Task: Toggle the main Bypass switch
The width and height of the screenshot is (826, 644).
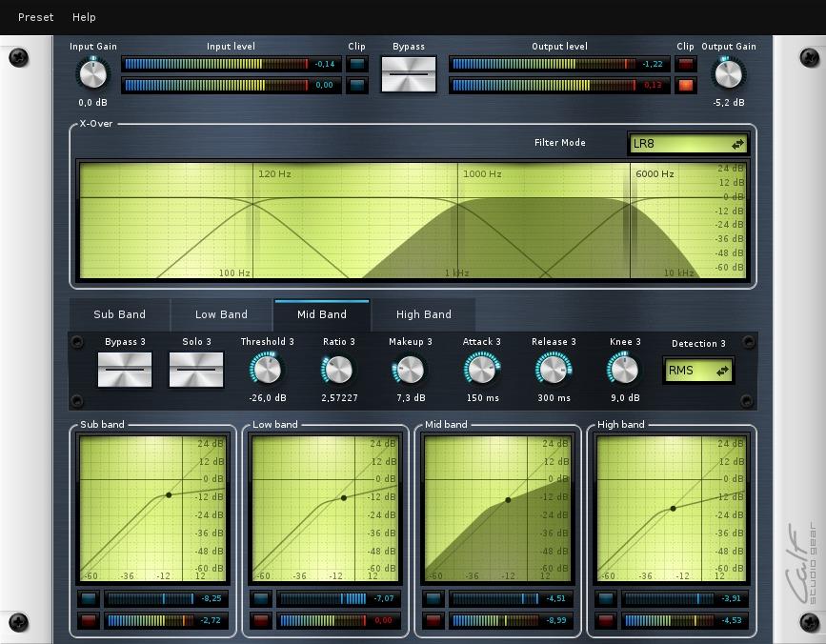Action: coord(409,74)
